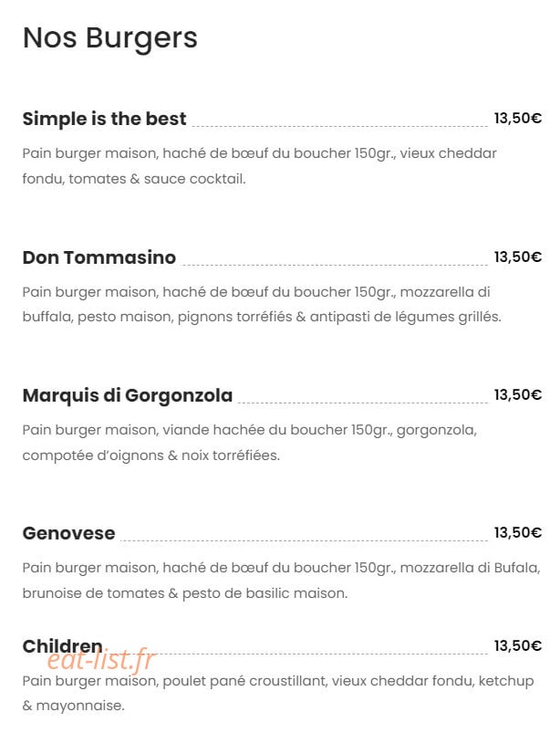Click the Marquis di Gorgonzola description text
The image size is (560, 754).
250,443
